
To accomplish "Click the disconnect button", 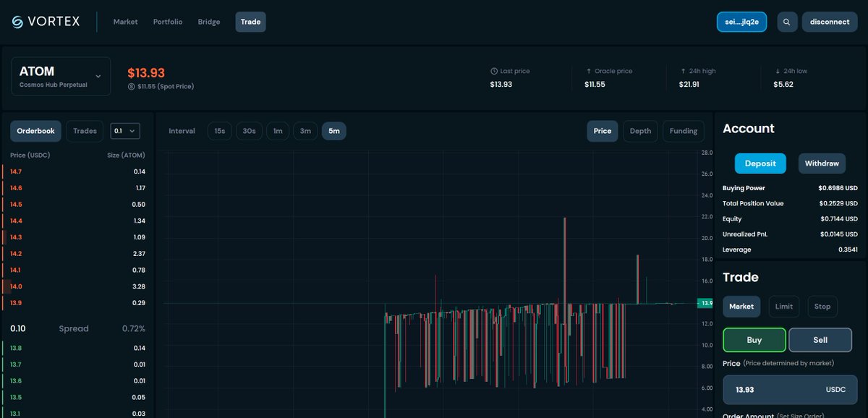I will [830, 22].
